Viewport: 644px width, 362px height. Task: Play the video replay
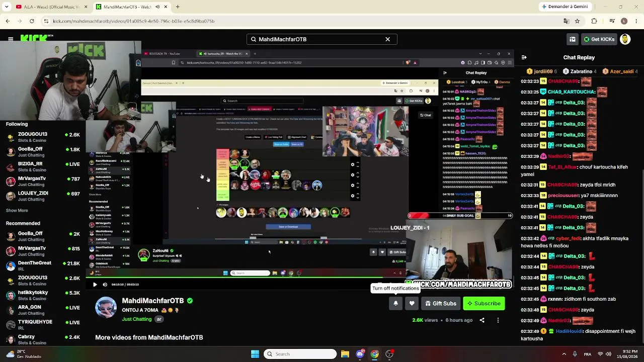(x=95, y=285)
